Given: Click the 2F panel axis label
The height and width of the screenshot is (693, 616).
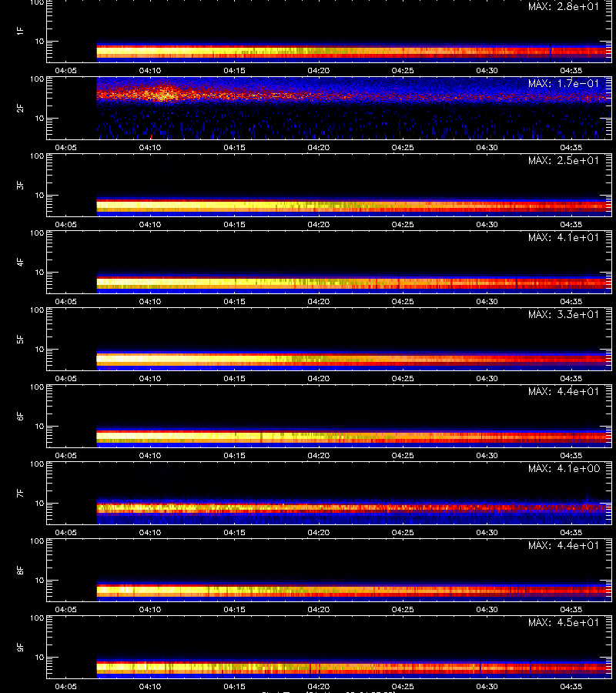Looking at the screenshot, I should point(20,109).
